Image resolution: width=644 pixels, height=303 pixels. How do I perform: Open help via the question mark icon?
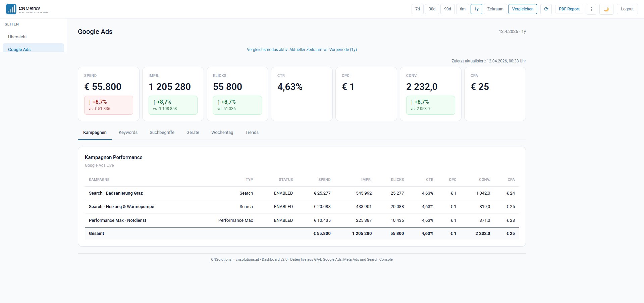[591, 9]
